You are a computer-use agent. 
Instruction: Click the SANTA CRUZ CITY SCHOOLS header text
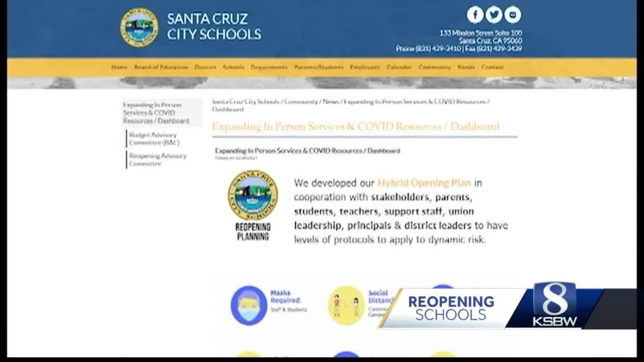pos(214,27)
